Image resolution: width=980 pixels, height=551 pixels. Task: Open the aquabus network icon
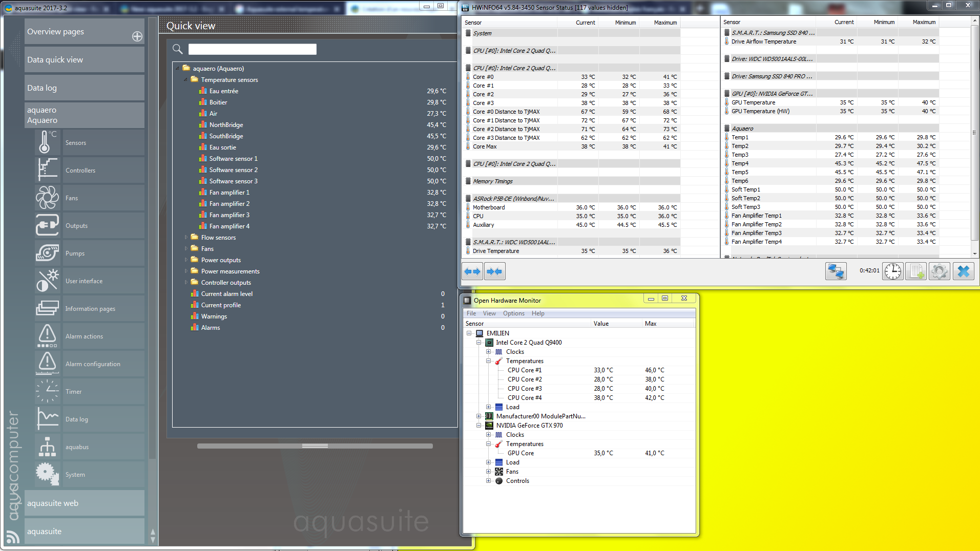pos(47,447)
